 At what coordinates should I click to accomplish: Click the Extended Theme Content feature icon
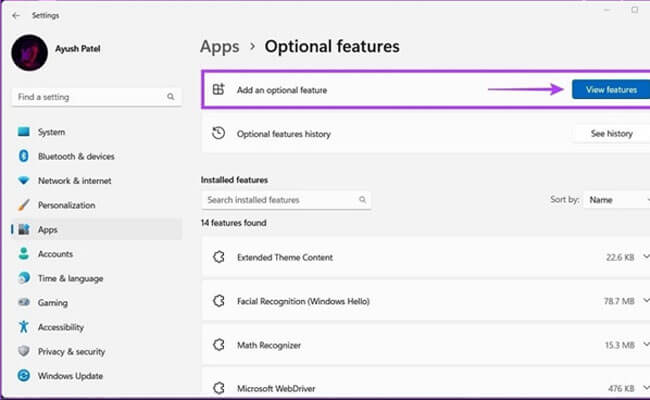click(219, 257)
